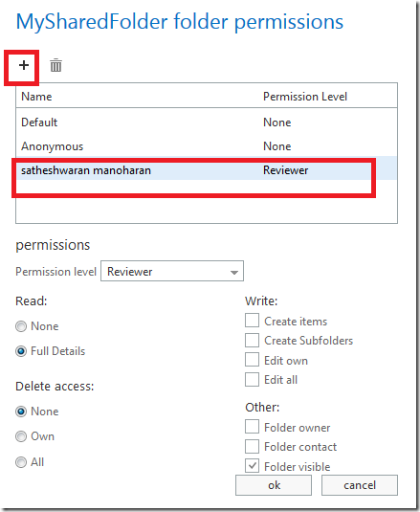Click the ok button

tap(274, 485)
